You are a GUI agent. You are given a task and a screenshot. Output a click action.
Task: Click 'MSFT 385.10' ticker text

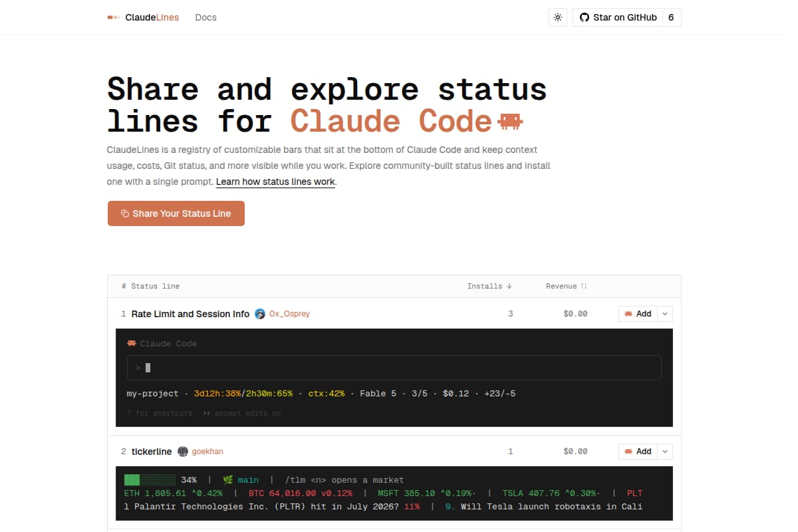(405, 493)
